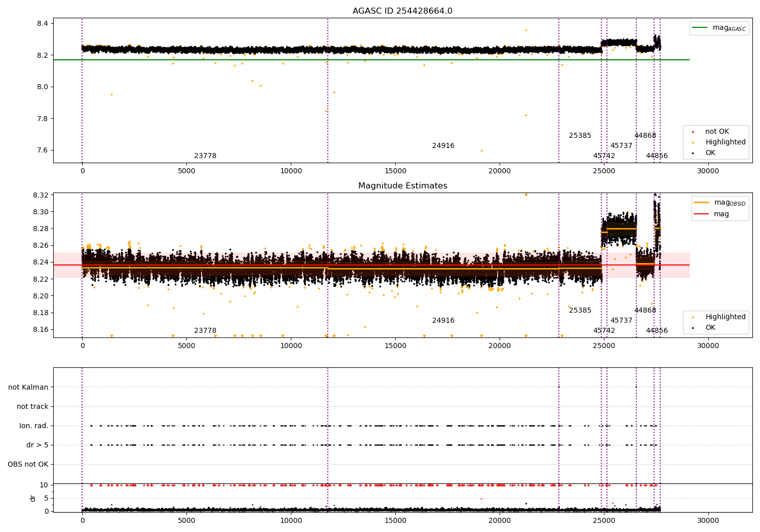Click the 25000 tick under Magnitude Estimates plot
This screenshot has height=532, width=760.
[603, 346]
